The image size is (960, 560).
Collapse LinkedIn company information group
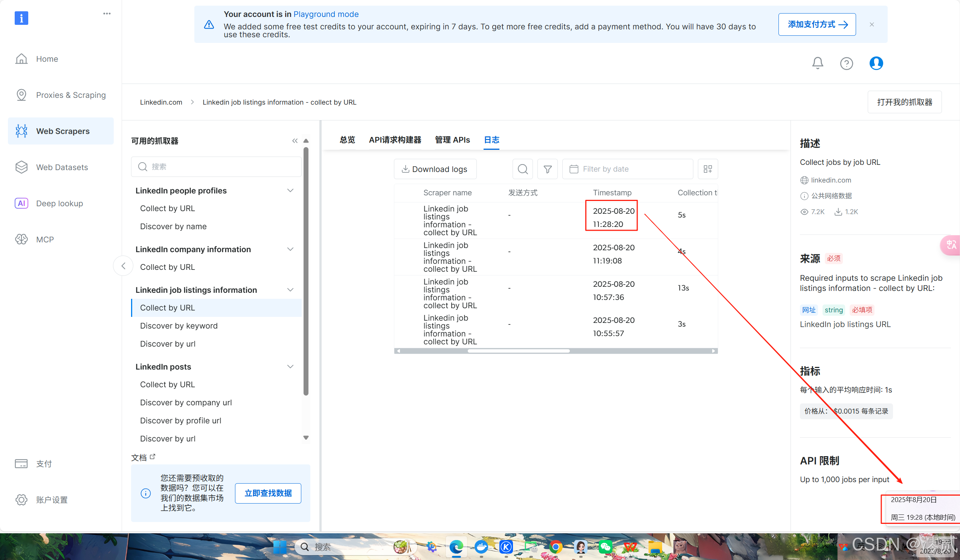click(x=290, y=250)
